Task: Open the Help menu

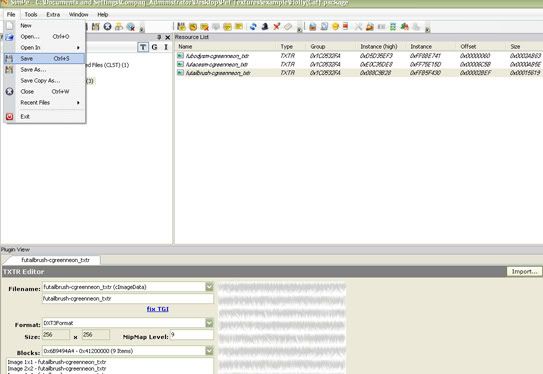Action: point(103,15)
